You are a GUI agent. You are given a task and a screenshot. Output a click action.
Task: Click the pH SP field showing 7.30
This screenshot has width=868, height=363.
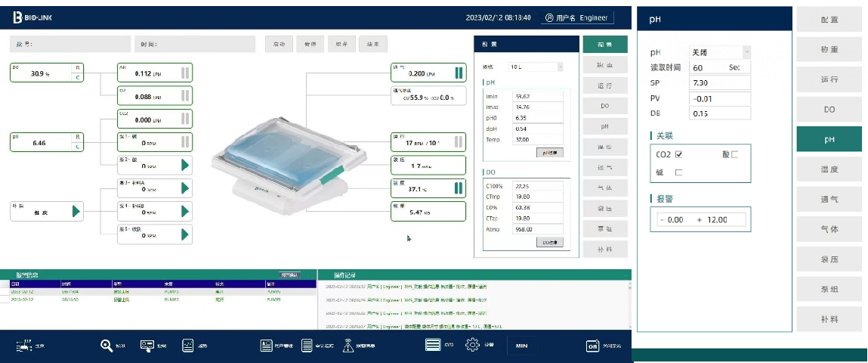[720, 83]
